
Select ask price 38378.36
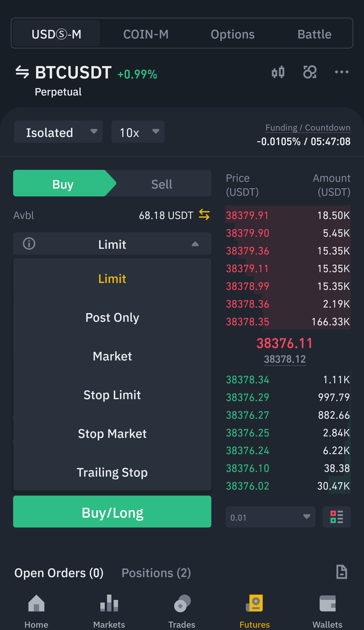[247, 304]
